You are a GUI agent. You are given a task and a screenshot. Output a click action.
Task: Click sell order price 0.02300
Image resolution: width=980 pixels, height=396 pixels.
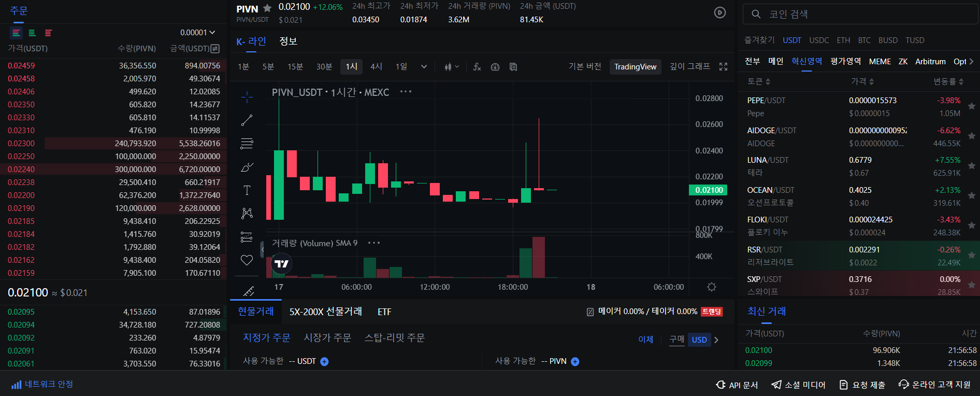pyautogui.click(x=21, y=144)
